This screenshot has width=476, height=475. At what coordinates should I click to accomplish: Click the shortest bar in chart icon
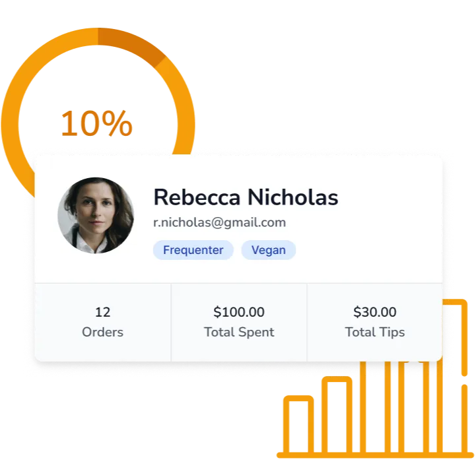[x=298, y=424]
